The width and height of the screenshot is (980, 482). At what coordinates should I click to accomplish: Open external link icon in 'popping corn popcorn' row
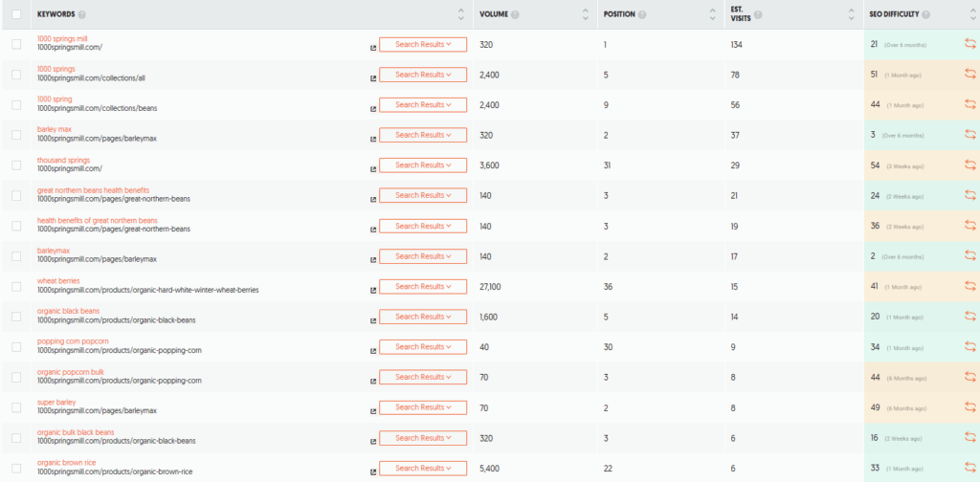tap(373, 351)
